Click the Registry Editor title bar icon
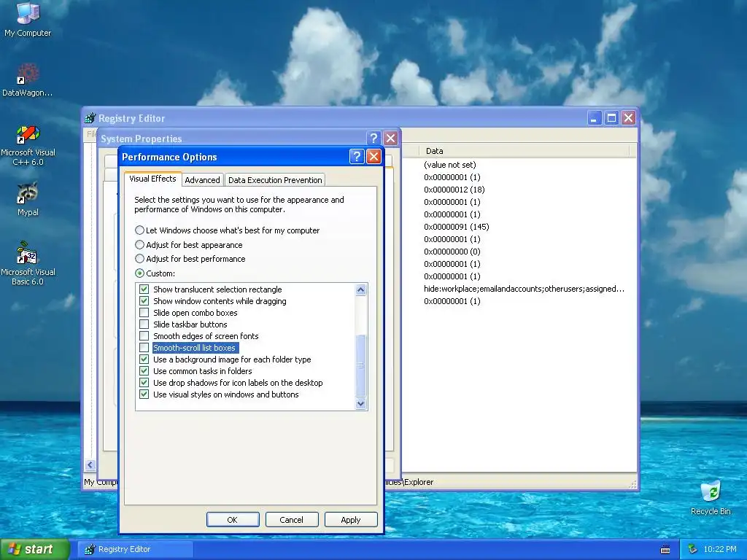Viewport: 747px width, 560px height. tap(90, 118)
